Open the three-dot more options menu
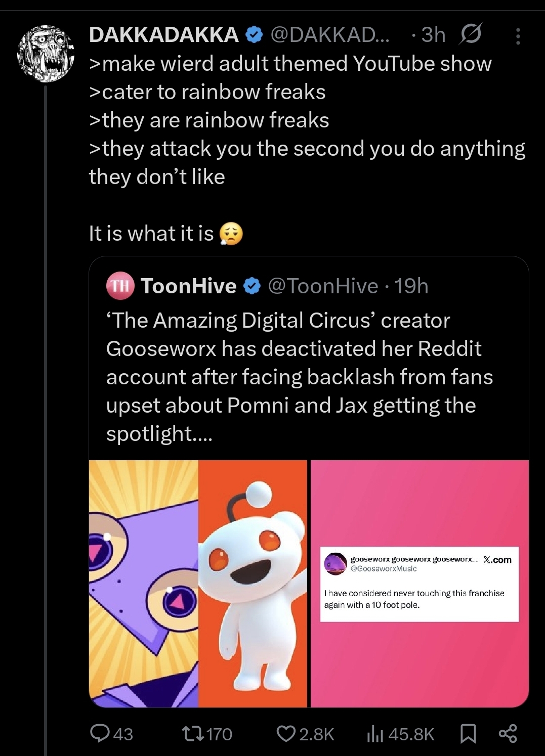 click(x=518, y=36)
